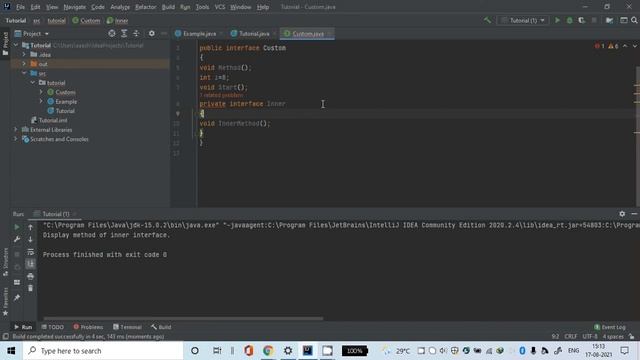Click Run with Coverage icon in toolbar

(582, 20)
